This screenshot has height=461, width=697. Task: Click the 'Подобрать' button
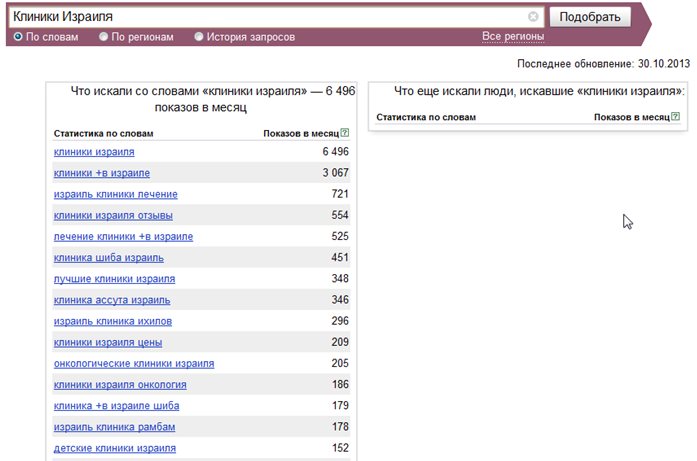[x=590, y=17]
